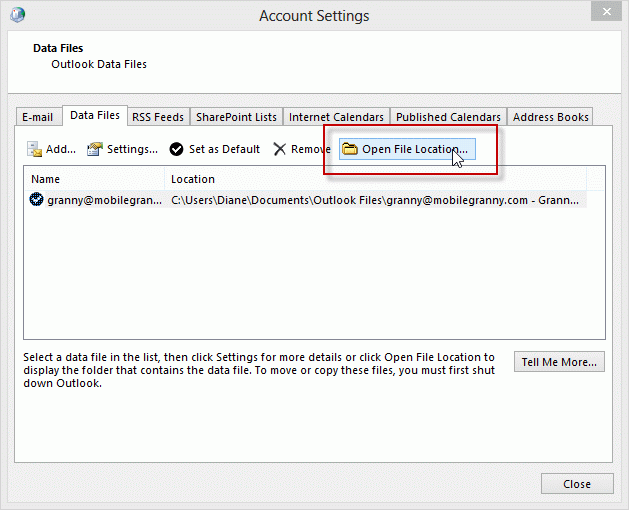
Task: Click the Tell Me More button
Action: [x=559, y=362]
